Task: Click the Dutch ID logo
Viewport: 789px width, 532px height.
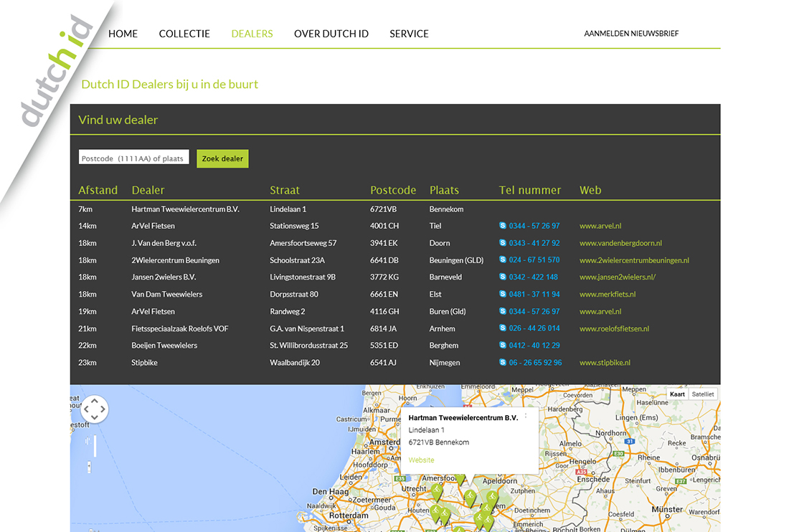Action: (56, 72)
